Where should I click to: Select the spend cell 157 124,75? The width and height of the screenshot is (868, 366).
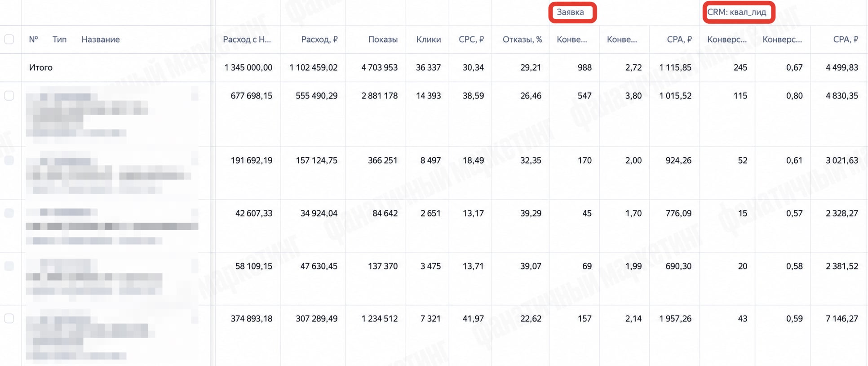coord(317,161)
